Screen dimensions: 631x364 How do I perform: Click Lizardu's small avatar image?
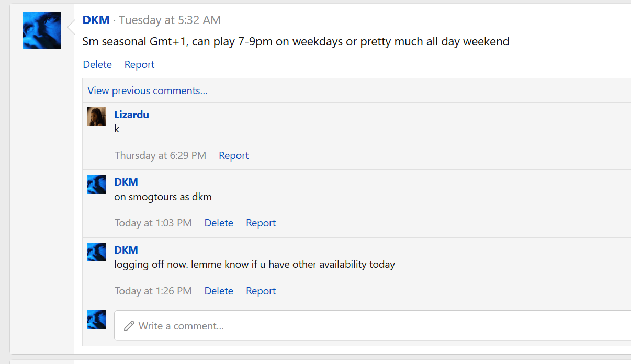(97, 117)
